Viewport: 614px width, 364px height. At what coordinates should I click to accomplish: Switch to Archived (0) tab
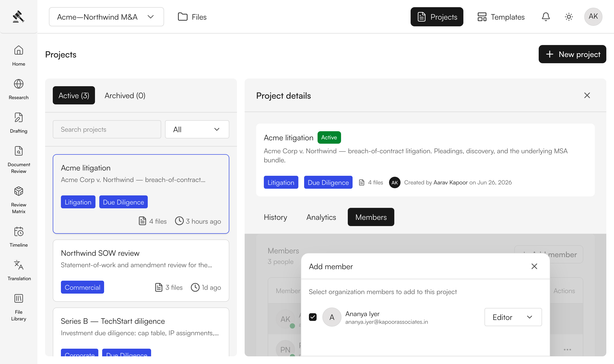125,95
